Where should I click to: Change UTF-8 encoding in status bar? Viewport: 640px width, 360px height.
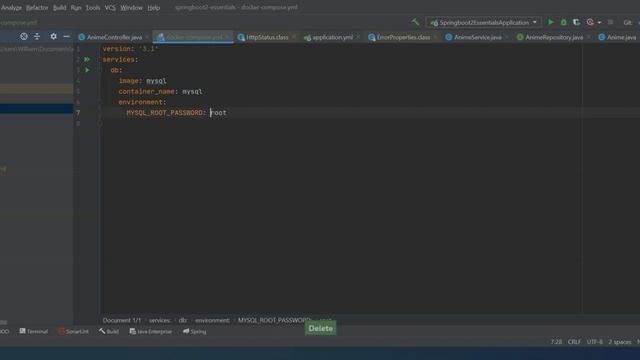pyautogui.click(x=594, y=342)
